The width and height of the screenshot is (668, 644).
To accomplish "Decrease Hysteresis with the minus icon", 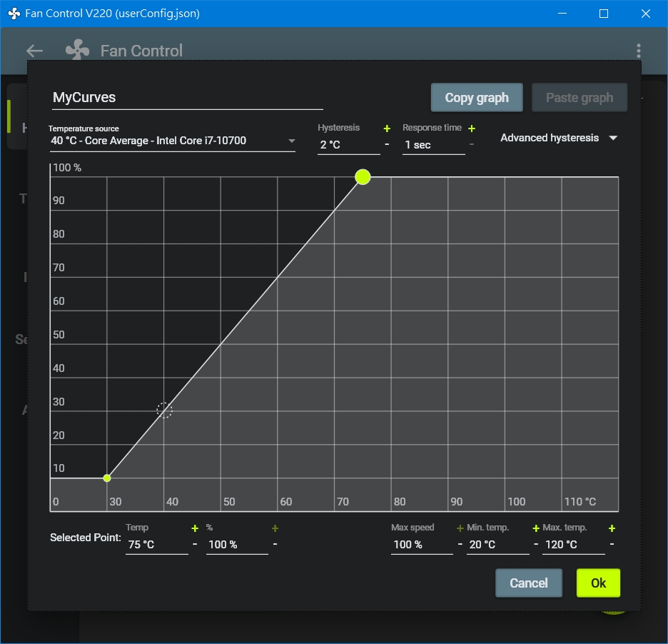I will 387,145.
